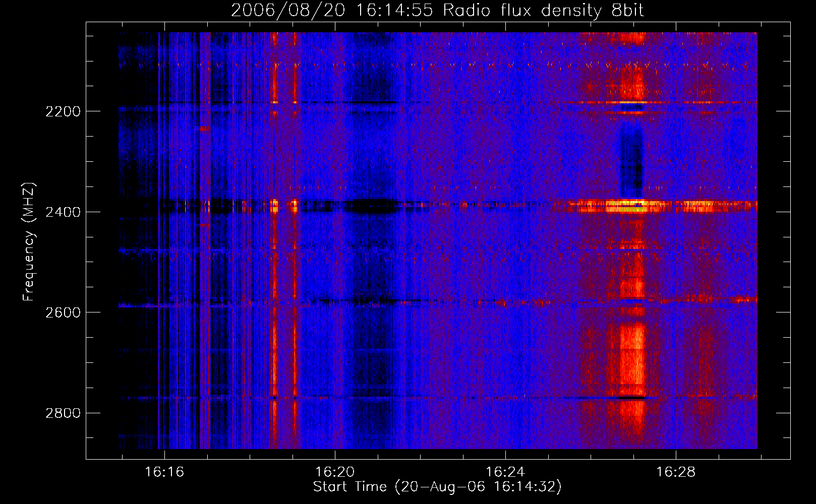
Task: Click the 2600 frequency tick label
Action: point(63,312)
